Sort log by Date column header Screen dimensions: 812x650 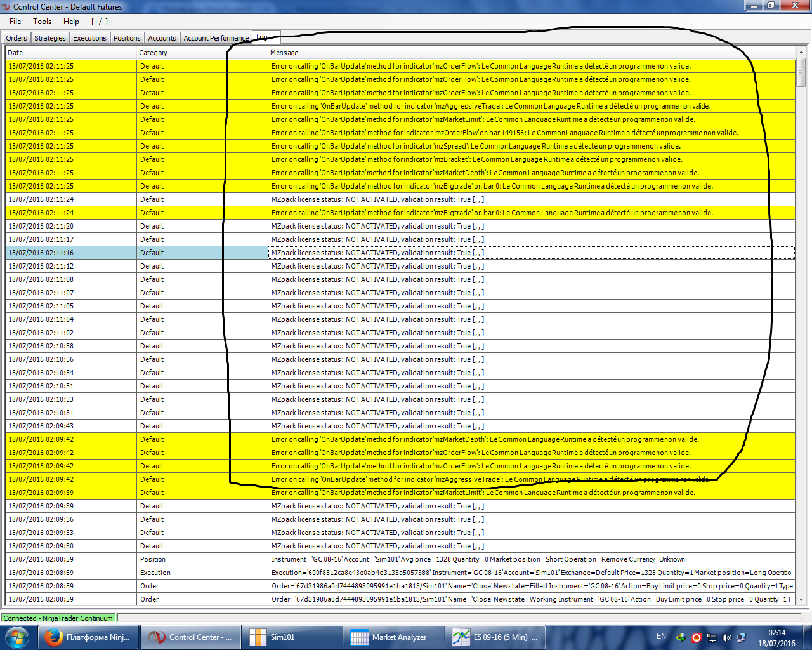(x=70, y=53)
